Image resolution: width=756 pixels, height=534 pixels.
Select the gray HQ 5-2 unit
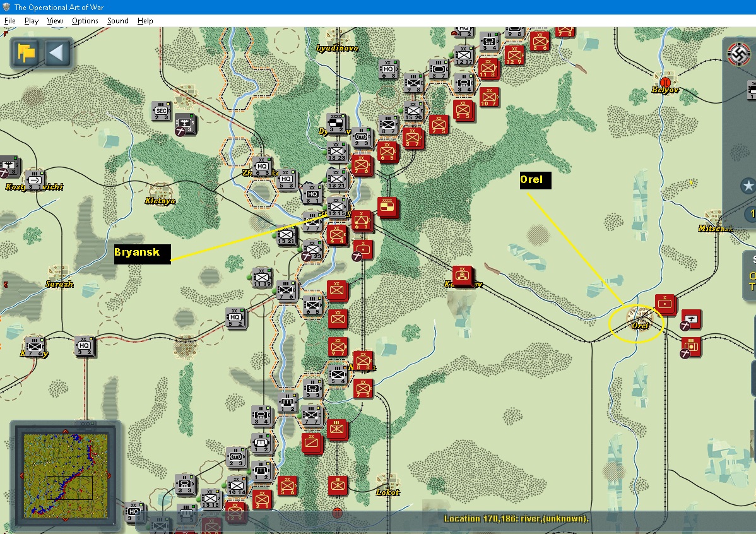click(x=235, y=318)
